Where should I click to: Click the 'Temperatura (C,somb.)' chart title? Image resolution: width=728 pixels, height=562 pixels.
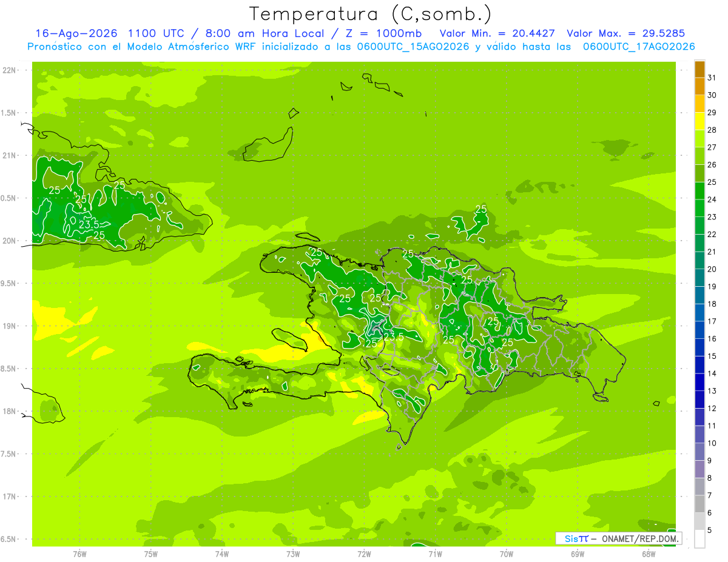(371, 14)
